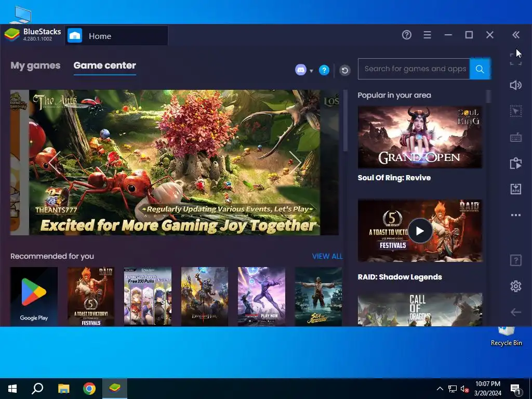Click the Popular in your area scrollbar
Viewport: 532px width, 399px height.
pos(488,96)
